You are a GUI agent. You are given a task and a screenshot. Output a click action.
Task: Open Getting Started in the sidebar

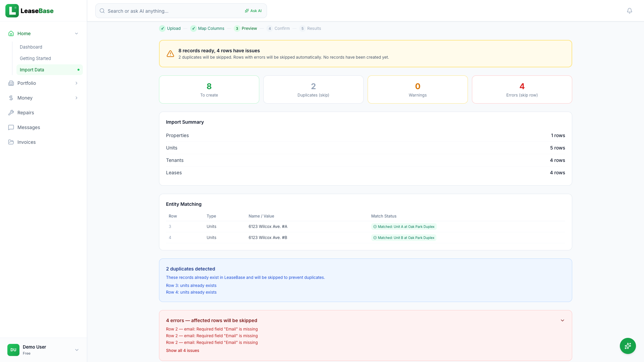35,58
